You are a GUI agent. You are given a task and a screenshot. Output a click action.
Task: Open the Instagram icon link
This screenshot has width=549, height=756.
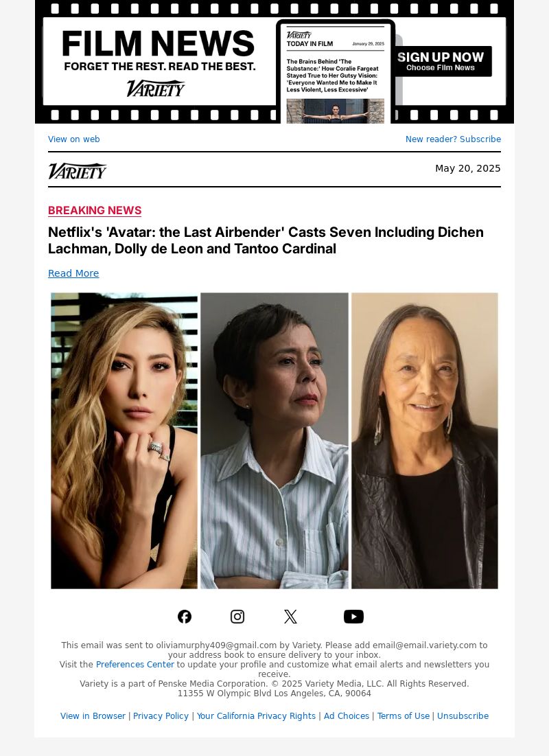point(237,617)
